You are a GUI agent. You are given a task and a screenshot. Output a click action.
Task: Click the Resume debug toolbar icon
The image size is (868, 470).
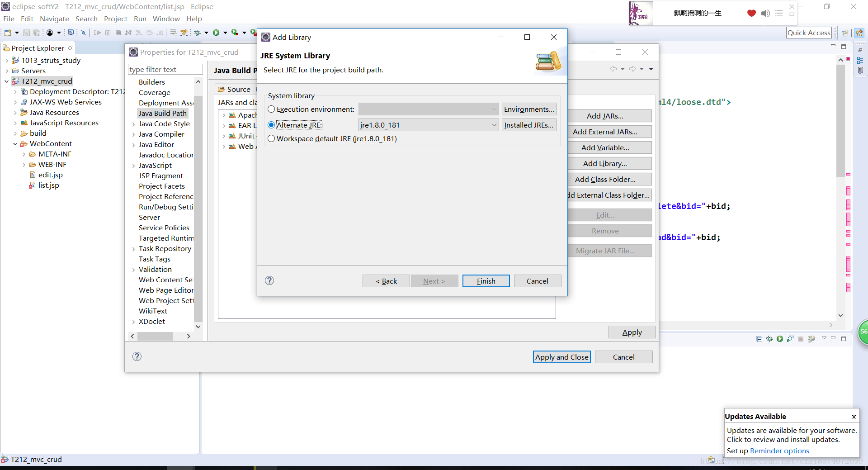tap(97, 33)
